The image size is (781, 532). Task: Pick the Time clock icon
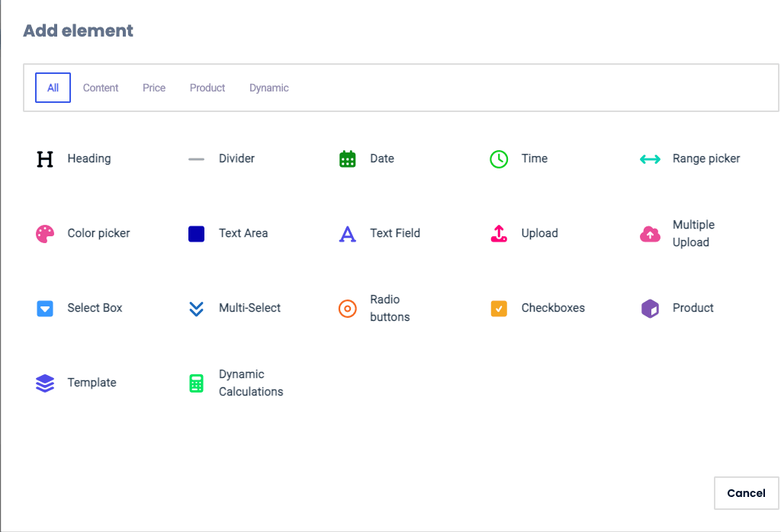tap(499, 159)
